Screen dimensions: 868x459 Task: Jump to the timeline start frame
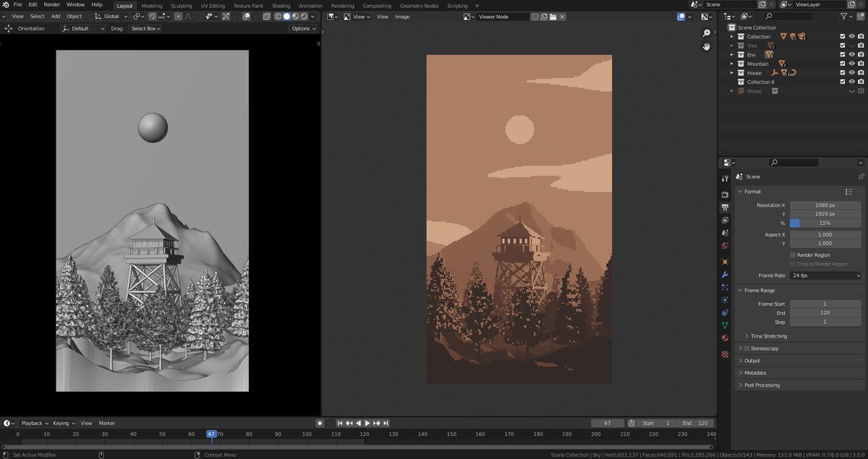(340, 423)
